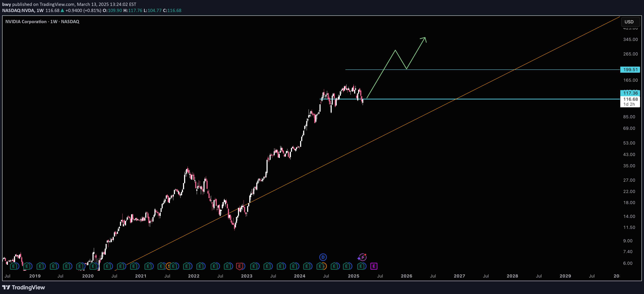Viewport: 644px width, 294px height.
Task: Select the cyan horizontal line at 117.36
Action: [x=470, y=99]
